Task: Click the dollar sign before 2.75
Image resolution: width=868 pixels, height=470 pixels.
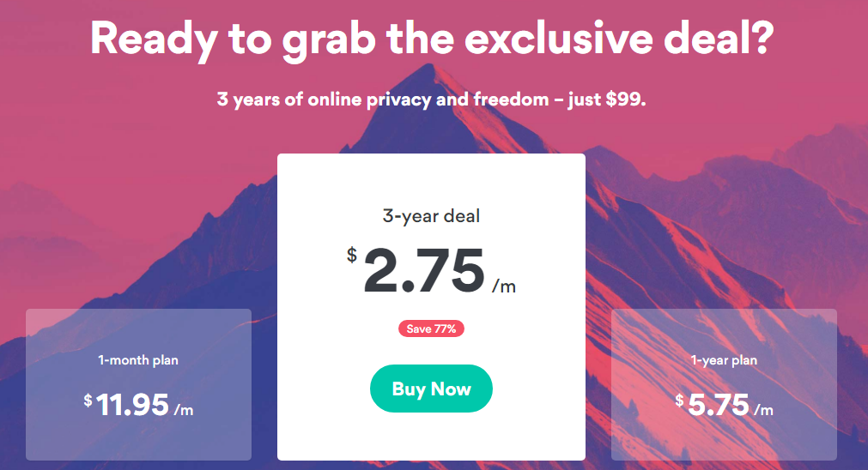Action: pos(352,255)
